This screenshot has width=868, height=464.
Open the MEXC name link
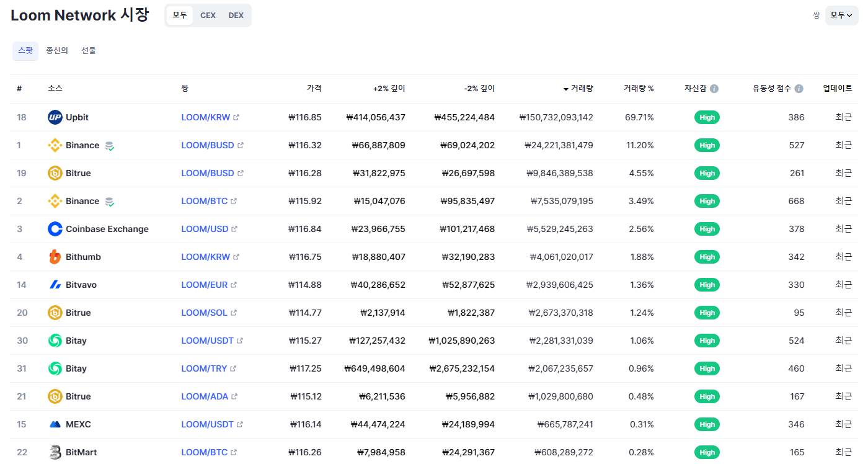(x=78, y=424)
